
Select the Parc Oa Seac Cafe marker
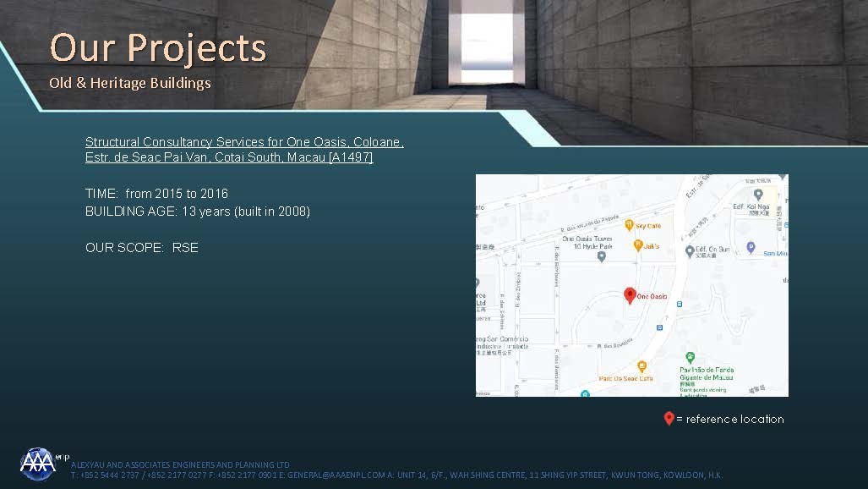641,366
